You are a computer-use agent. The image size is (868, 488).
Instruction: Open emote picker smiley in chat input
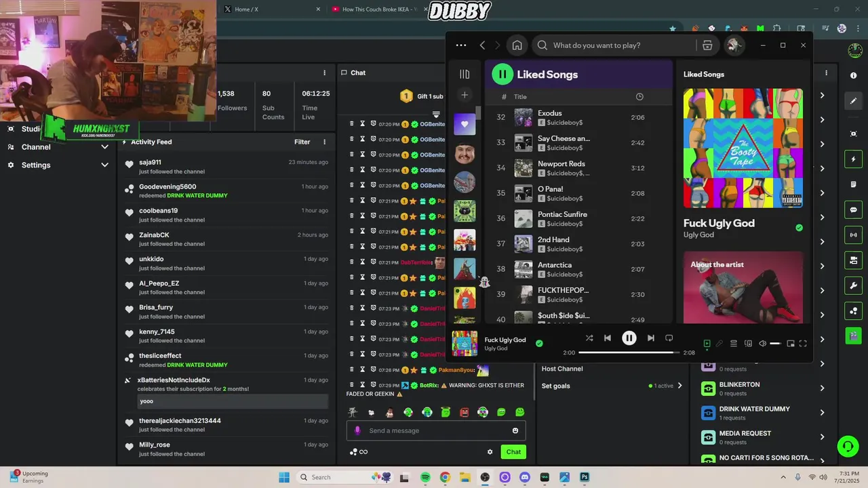515,430
